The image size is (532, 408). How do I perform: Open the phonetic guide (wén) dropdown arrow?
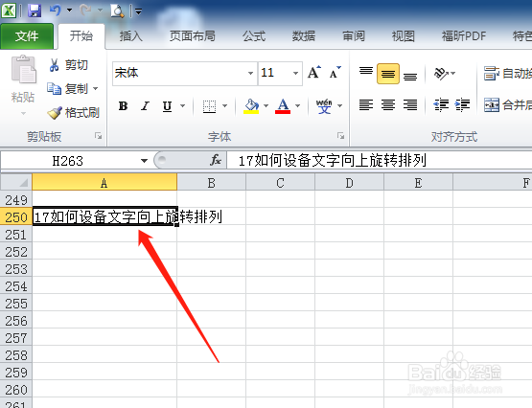click(x=339, y=106)
